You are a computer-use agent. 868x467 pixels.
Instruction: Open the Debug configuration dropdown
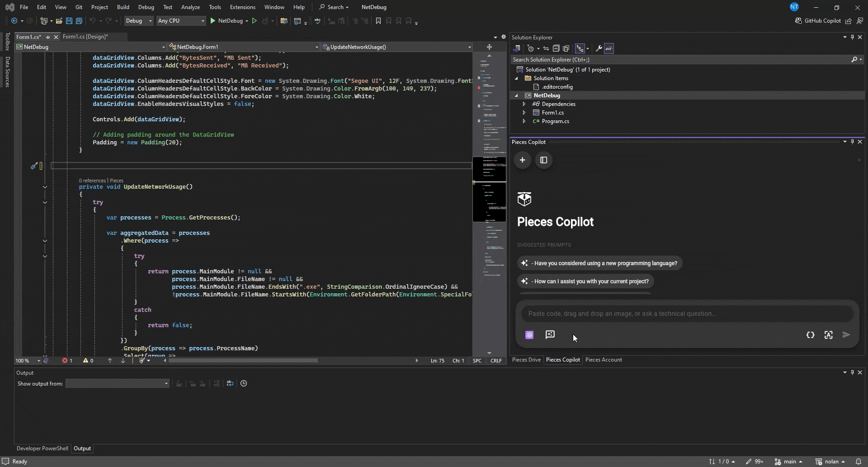[x=138, y=21]
